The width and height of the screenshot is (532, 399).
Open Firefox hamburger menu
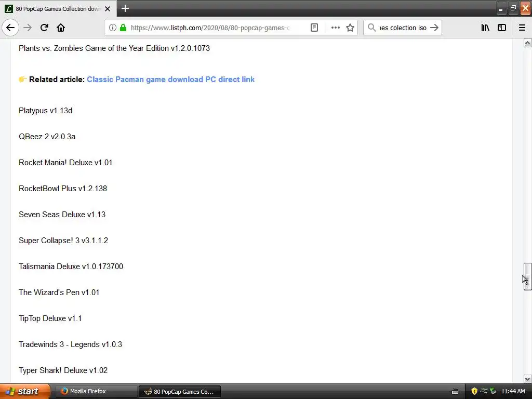522,28
